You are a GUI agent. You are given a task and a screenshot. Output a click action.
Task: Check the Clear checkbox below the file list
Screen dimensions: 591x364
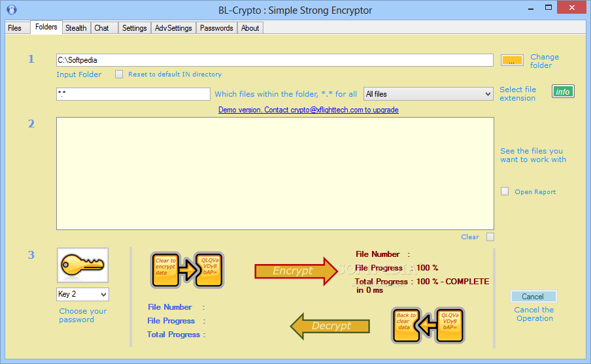pyautogui.click(x=490, y=237)
